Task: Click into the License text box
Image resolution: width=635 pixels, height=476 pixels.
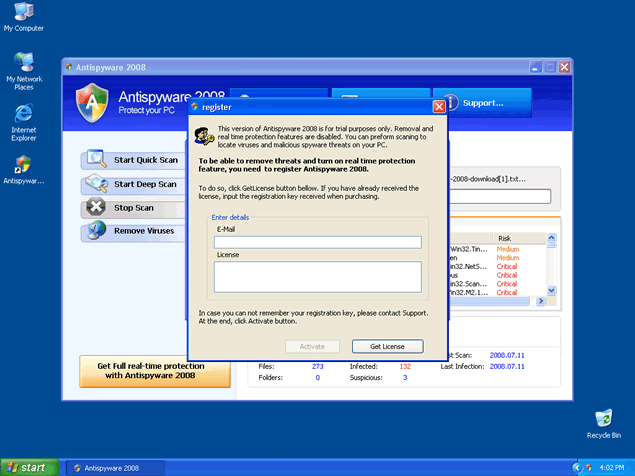Action: tap(317, 276)
